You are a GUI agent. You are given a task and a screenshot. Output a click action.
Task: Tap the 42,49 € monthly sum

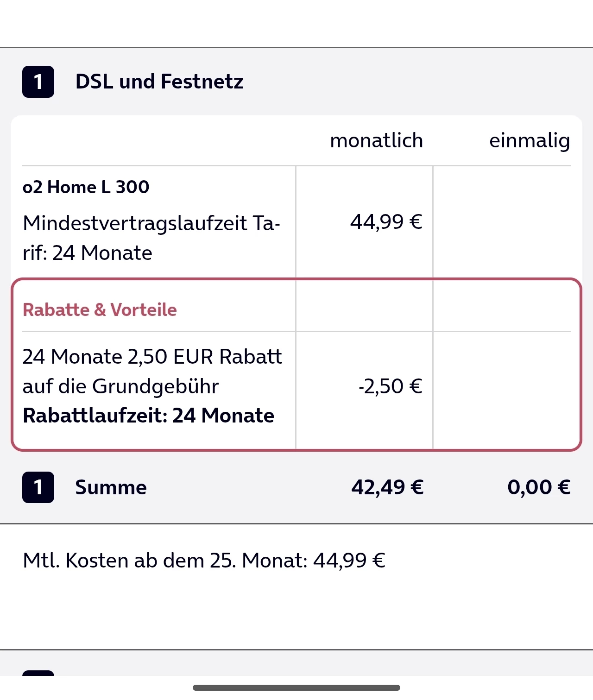(x=387, y=487)
